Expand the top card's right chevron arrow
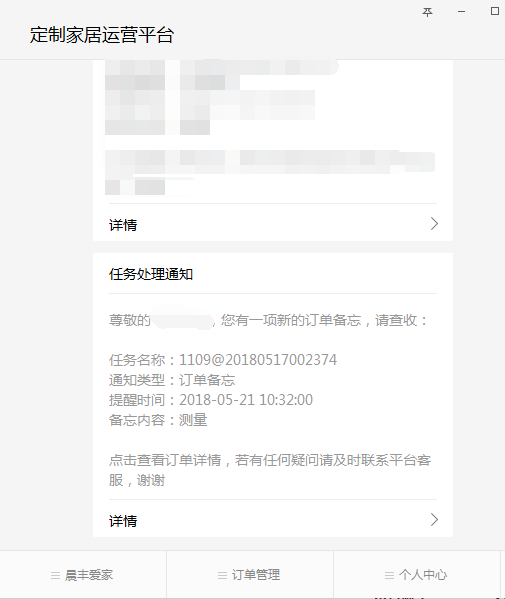 [x=434, y=223]
